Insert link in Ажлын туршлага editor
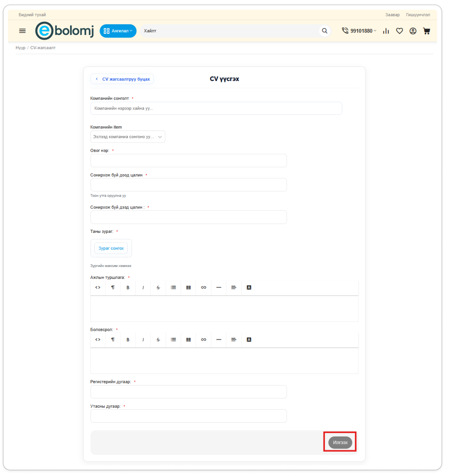 pyautogui.click(x=203, y=287)
